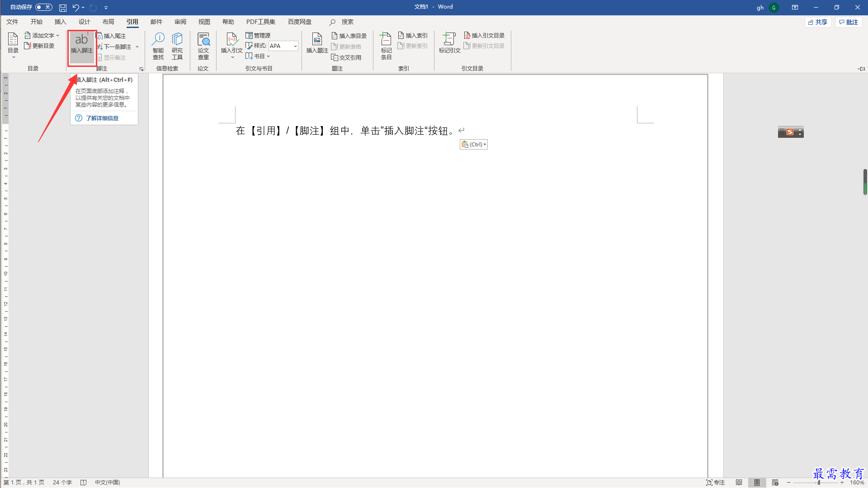Viewport: 868px width, 488px height.
Task: Open the Table of Contents (目录) button
Action: click(13, 45)
